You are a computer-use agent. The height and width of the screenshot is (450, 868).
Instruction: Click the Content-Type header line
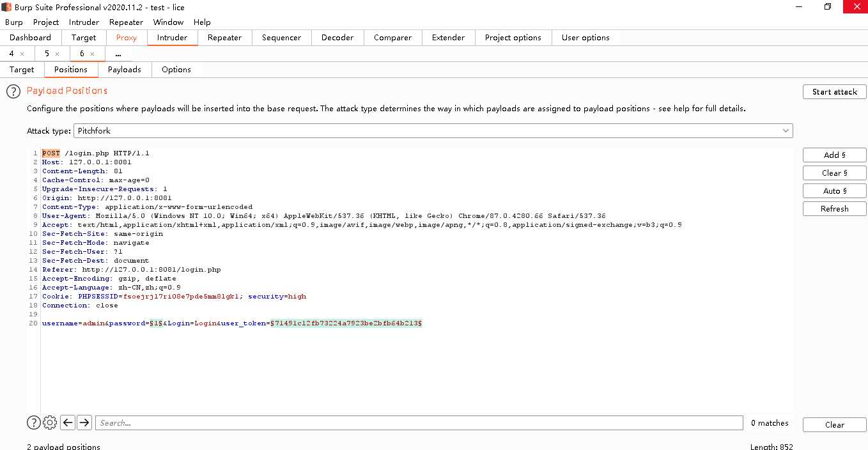pos(147,207)
